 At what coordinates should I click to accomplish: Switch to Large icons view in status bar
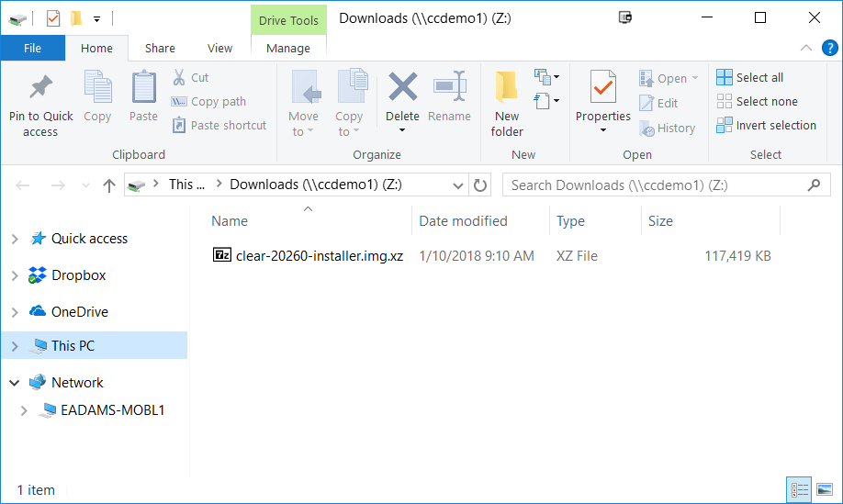pyautogui.click(x=825, y=489)
